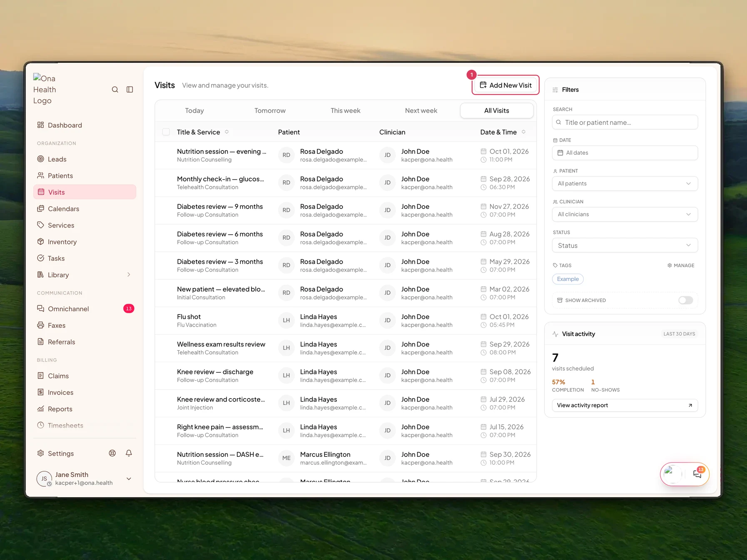Switch to the This week tab
This screenshot has height=560, width=747.
pos(346,111)
